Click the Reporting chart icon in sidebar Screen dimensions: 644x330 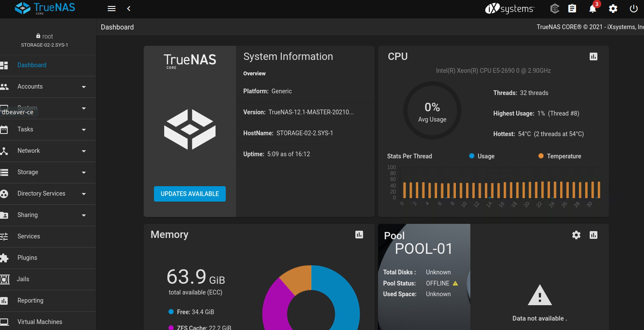[4, 301]
